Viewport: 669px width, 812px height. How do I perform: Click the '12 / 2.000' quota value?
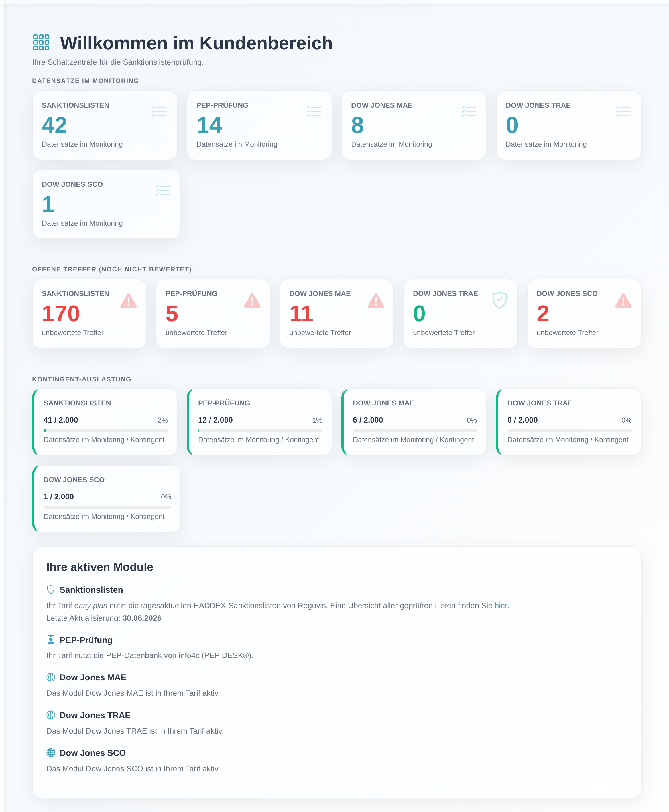click(215, 420)
